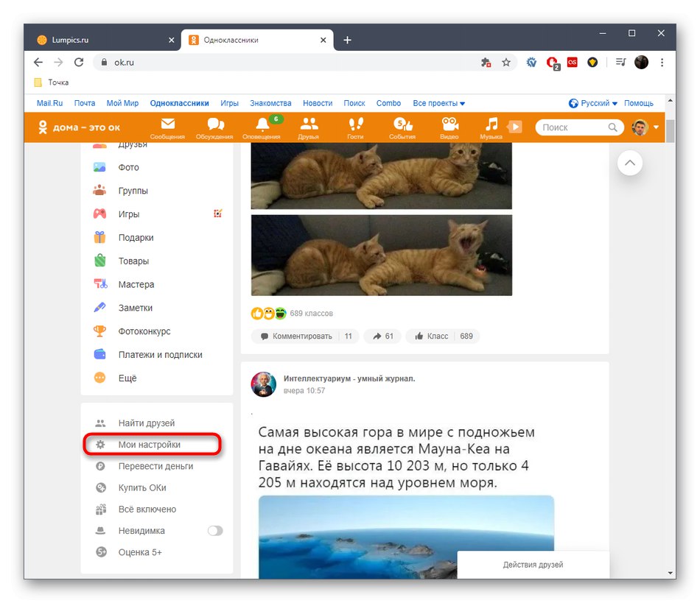This screenshot has height=603, width=700.
Task: Open События via the thumbs-up icon
Action: (403, 127)
